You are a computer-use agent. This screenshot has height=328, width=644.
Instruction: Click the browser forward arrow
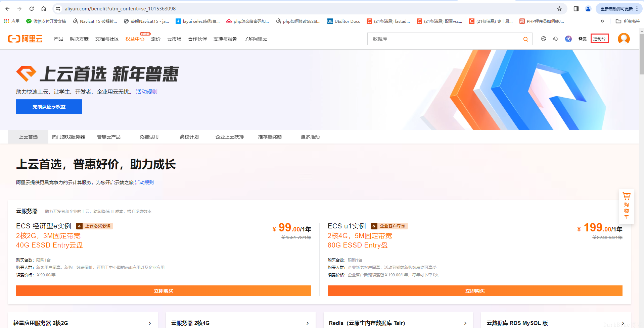(x=19, y=9)
